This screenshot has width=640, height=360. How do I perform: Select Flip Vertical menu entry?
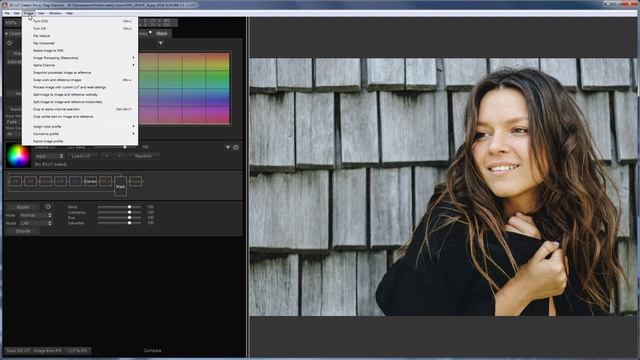80,36
